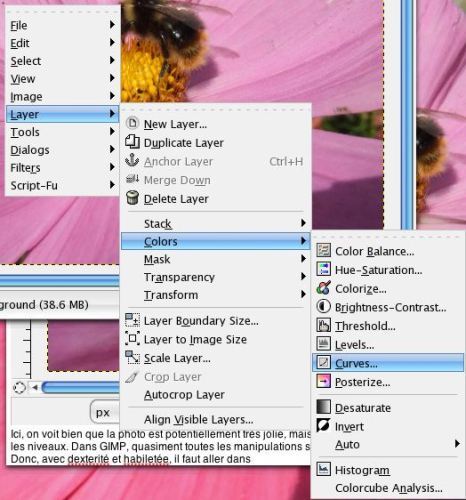
Task: Open the Script-Fu menu
Action: click(x=62, y=185)
